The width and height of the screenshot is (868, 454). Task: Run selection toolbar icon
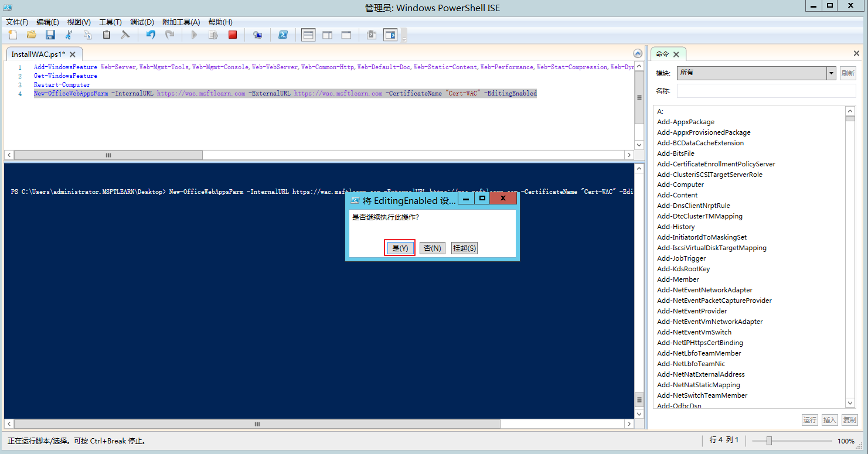point(213,35)
